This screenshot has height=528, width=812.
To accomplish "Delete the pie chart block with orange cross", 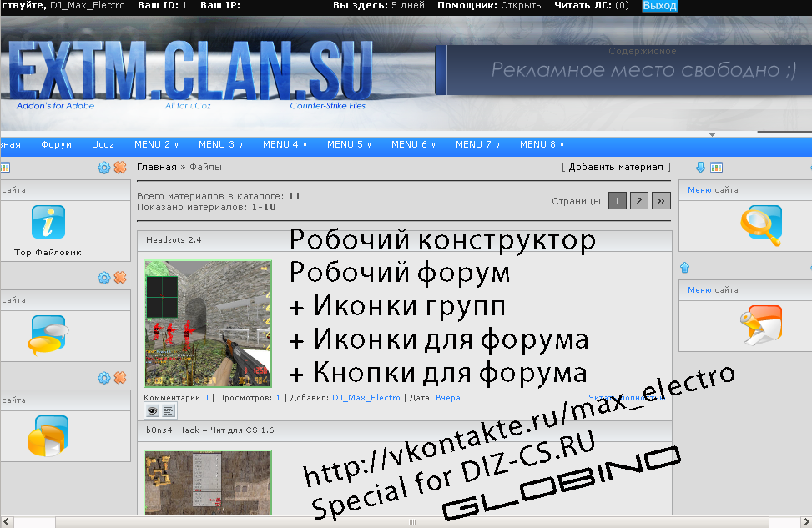I will [x=120, y=377].
